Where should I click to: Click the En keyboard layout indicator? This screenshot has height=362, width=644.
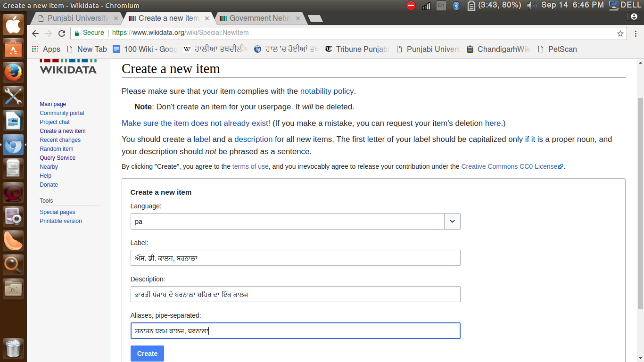coord(441,6)
